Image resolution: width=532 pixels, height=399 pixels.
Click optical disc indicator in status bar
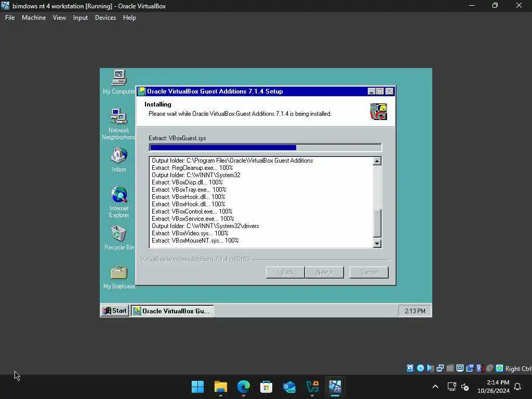tap(420, 368)
